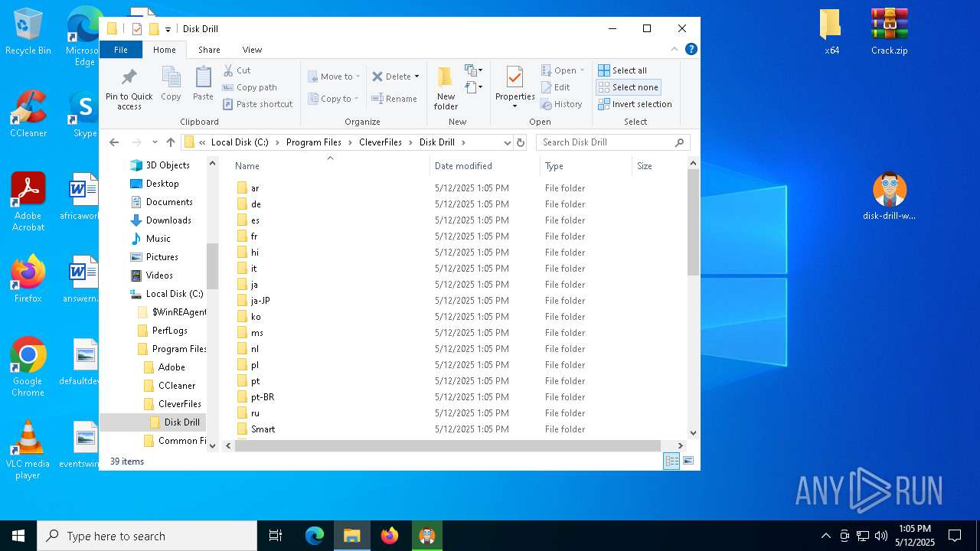Click the Rename command
980x551 pixels.
(394, 99)
